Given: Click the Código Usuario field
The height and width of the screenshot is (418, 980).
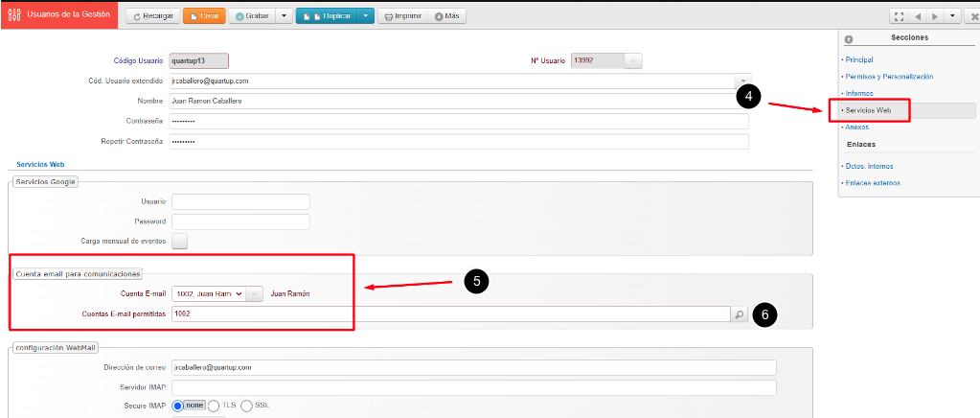Looking at the screenshot, I should point(198,60).
